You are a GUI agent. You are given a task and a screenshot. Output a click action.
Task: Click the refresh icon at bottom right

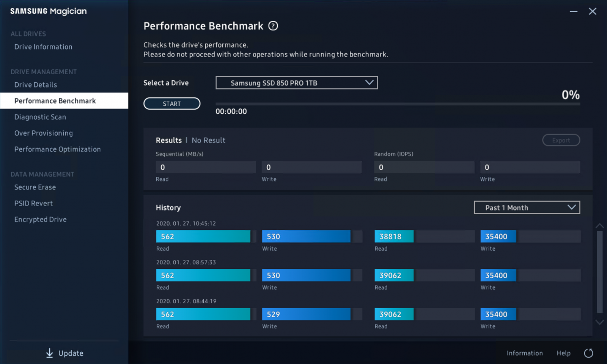[588, 353]
